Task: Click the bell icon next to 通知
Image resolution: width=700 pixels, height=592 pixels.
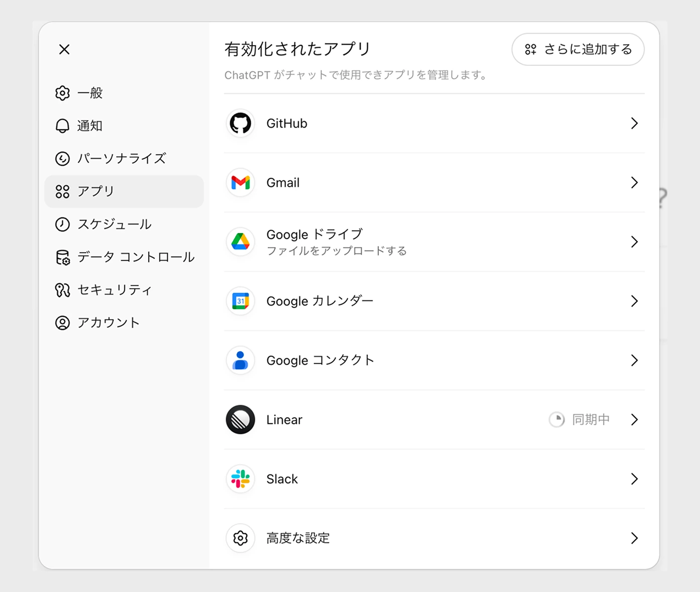Action: pos(62,126)
